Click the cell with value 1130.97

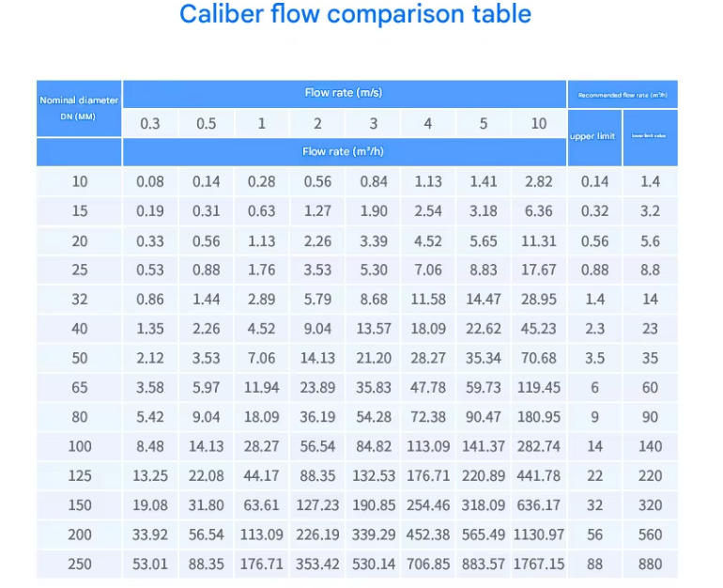pos(539,534)
